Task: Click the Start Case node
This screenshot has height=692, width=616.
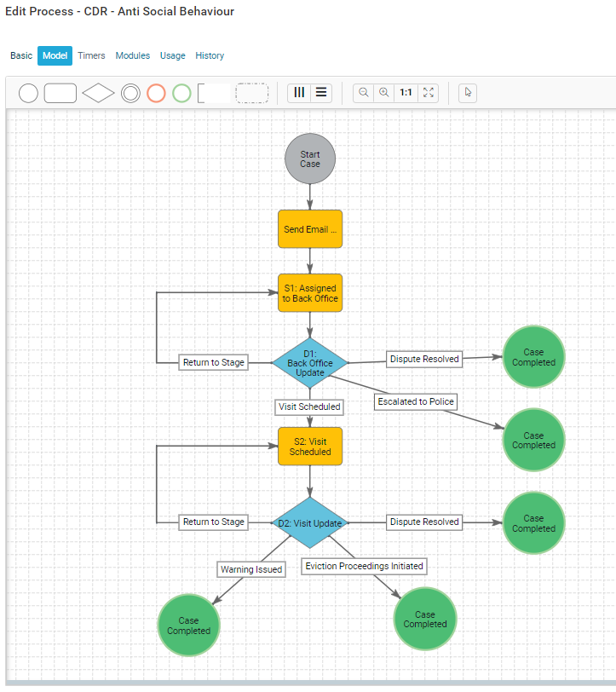Action: pos(310,159)
